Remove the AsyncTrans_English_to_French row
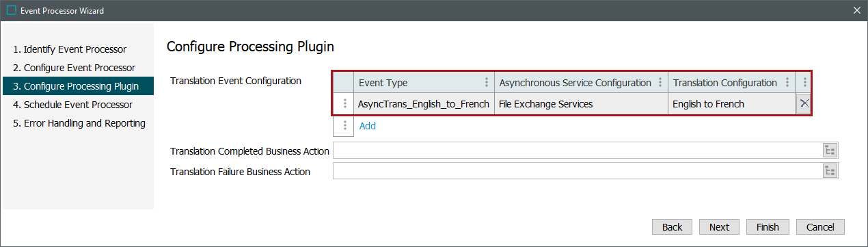Viewport: 868px width, 247px height. 804,104
